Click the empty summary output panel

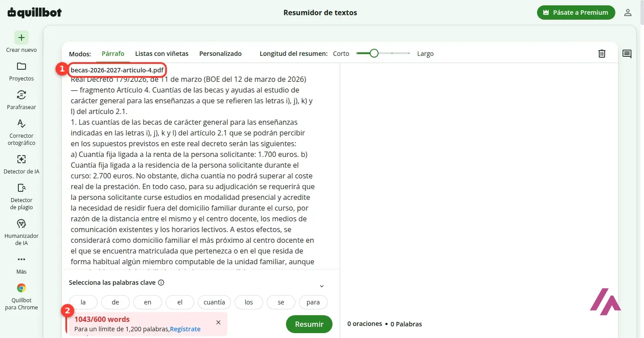(x=479, y=188)
